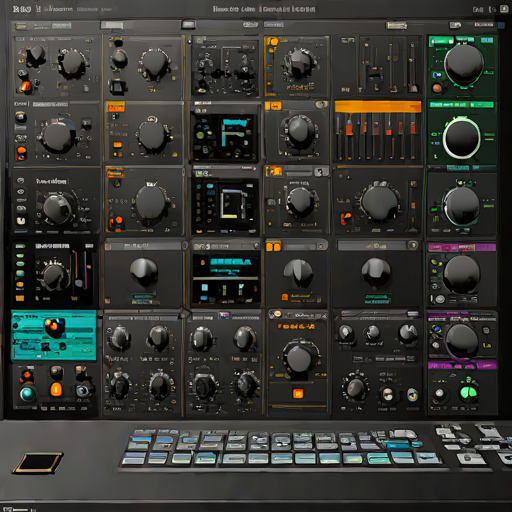Click the glowing orange orb in the teal panel
This screenshot has height=512, width=512.
click(x=55, y=327)
